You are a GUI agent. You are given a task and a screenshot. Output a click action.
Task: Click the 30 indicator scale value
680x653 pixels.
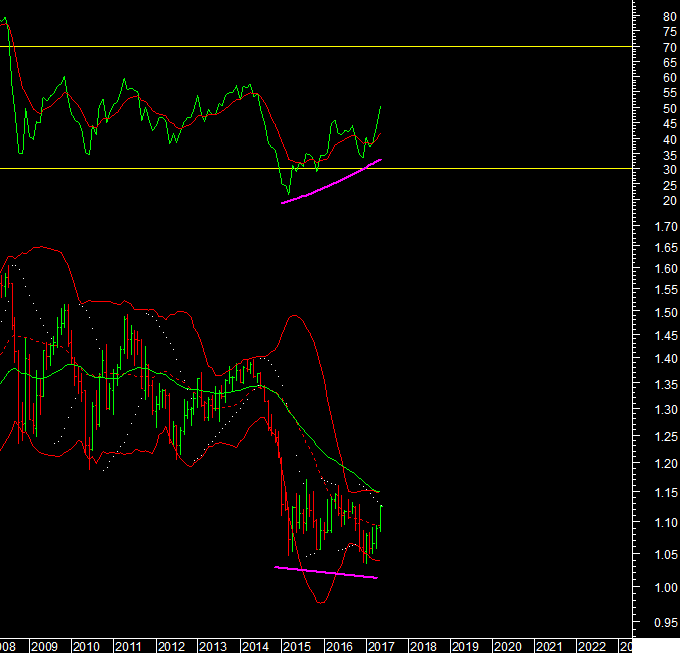point(670,170)
